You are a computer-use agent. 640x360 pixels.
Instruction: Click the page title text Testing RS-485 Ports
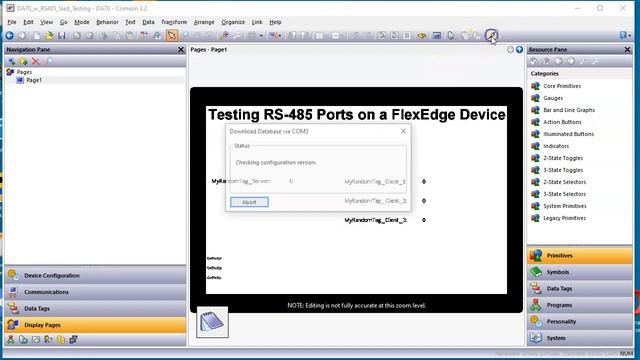[357, 115]
